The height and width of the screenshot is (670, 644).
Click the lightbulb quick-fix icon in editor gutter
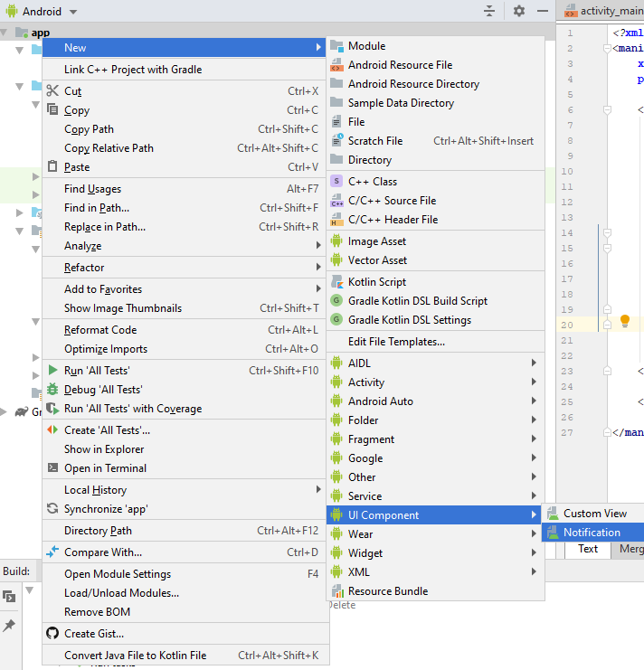point(624,322)
